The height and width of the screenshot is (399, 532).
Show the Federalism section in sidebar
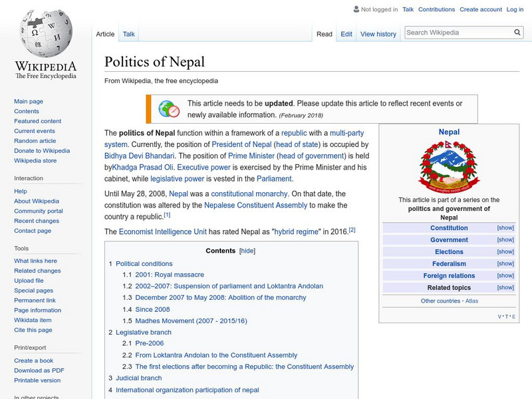505,263
